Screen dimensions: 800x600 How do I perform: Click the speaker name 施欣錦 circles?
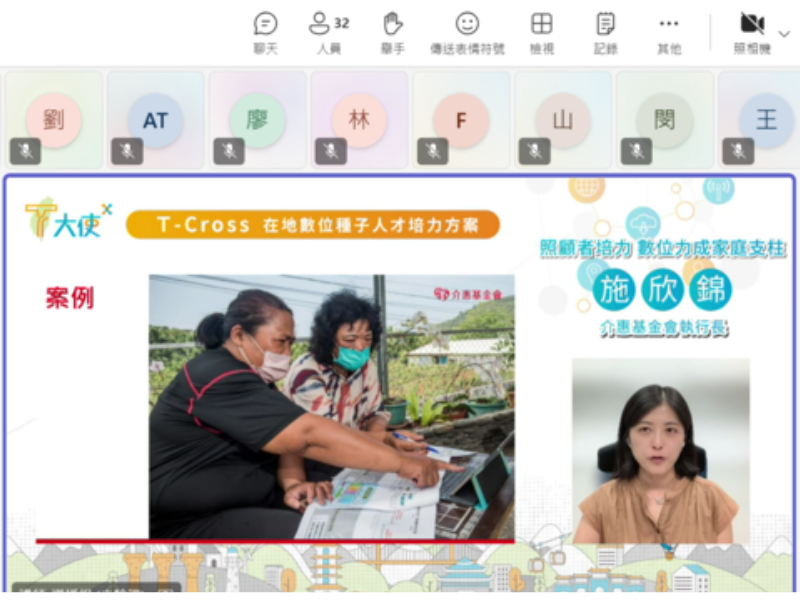click(662, 290)
